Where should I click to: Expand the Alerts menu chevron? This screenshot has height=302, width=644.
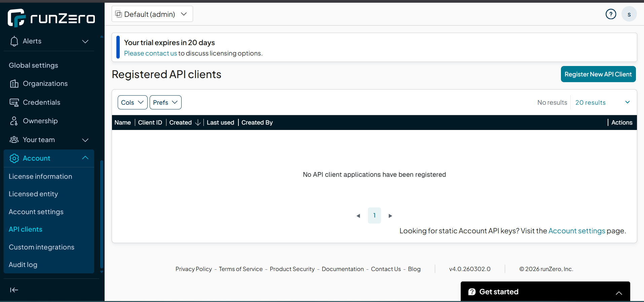click(85, 41)
